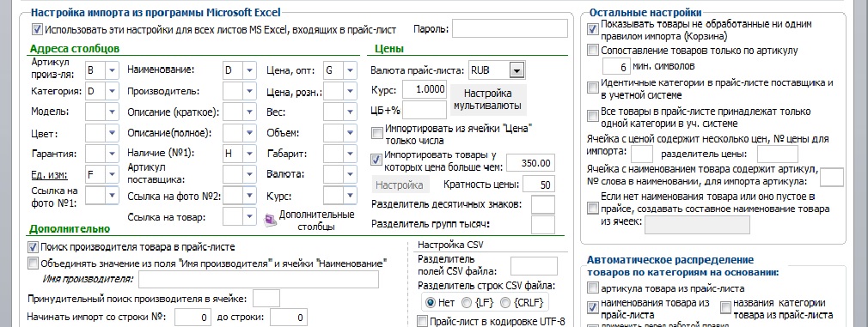Image resolution: width=868 pixels, height=327 pixels.
Task: Open the Артикул поставщика column dropdown
Action: (x=250, y=174)
